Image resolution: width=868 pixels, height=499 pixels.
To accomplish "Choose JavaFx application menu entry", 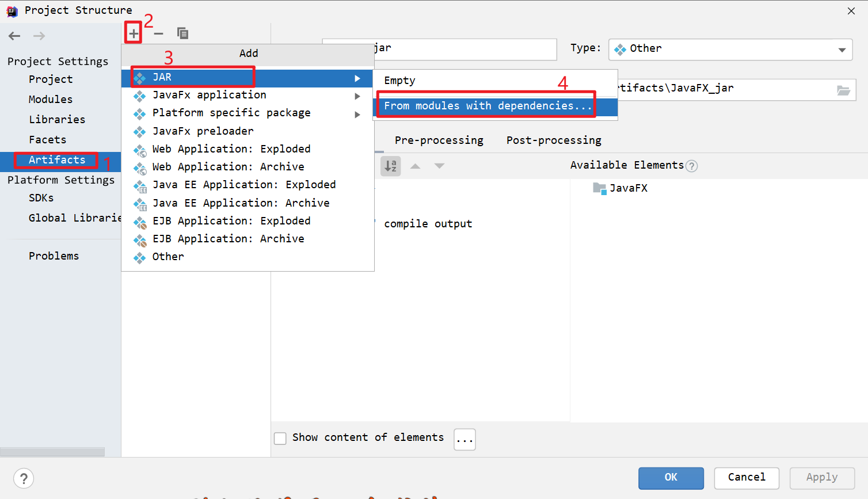I will coord(247,96).
